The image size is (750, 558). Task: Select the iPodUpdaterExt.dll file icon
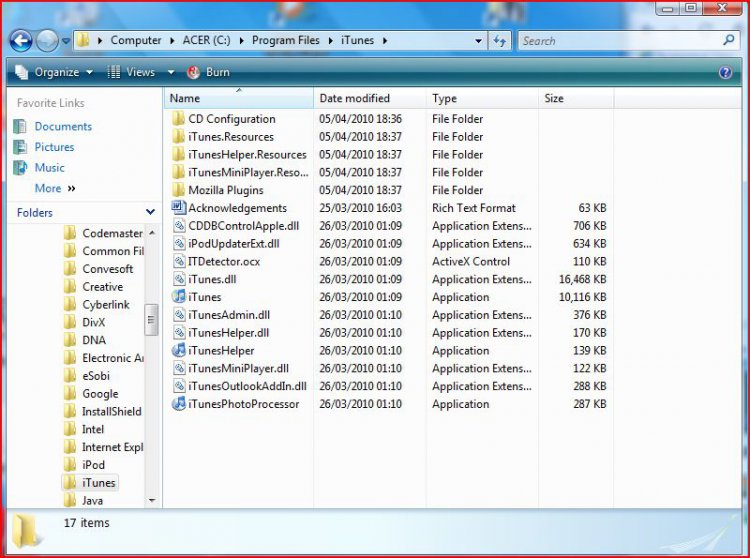click(178, 243)
